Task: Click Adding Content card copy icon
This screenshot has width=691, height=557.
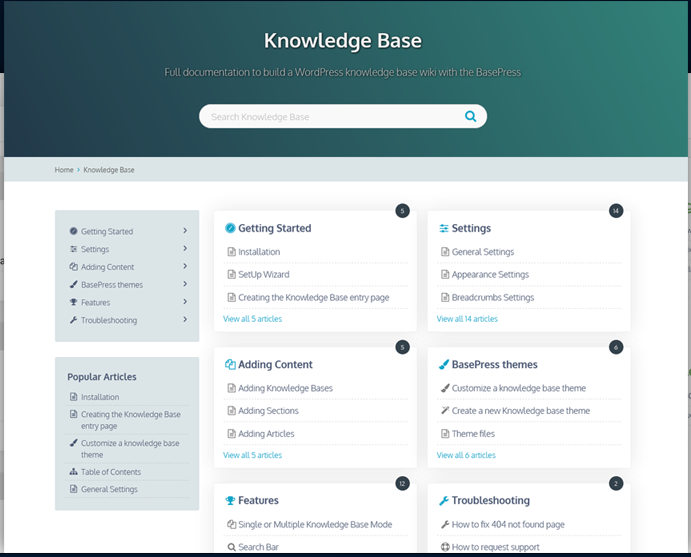Action: [x=230, y=364]
